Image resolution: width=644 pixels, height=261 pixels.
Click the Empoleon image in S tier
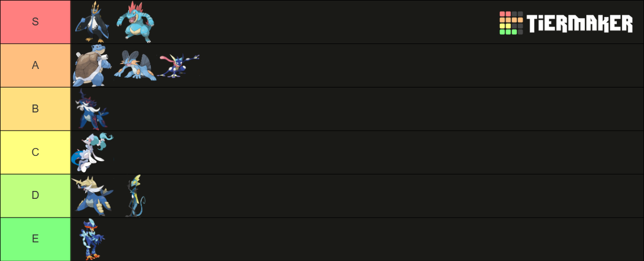tap(93, 22)
